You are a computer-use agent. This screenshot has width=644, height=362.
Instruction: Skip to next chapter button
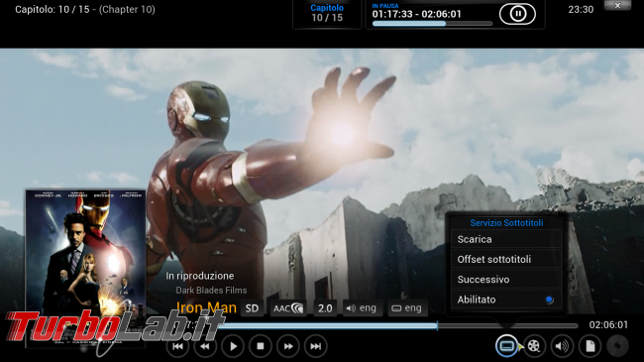click(x=316, y=346)
